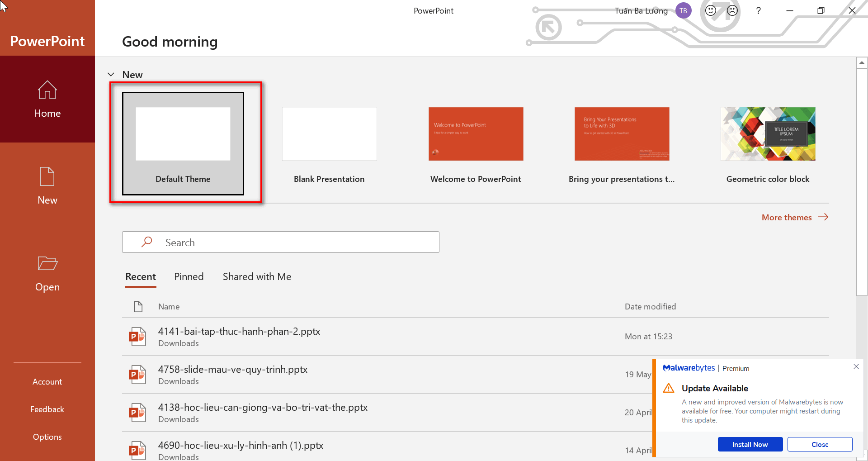
Task: Open the Home page in the sidebar
Action: [47, 99]
